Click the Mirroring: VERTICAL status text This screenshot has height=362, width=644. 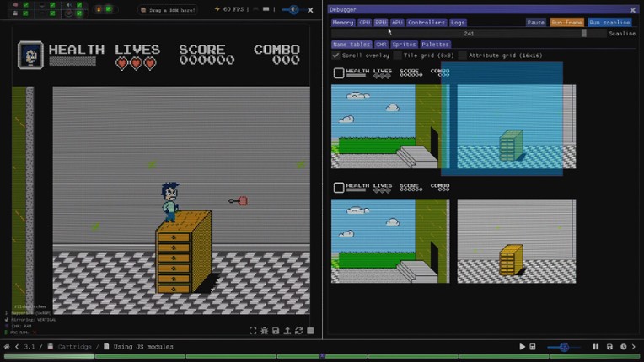34,319
